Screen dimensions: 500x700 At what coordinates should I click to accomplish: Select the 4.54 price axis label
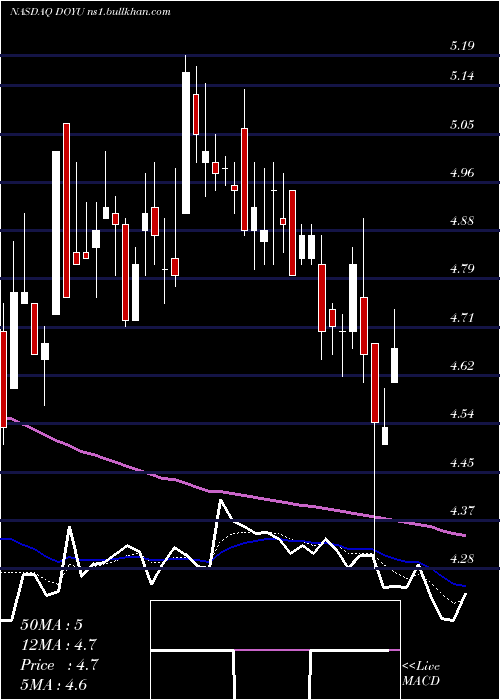462,414
